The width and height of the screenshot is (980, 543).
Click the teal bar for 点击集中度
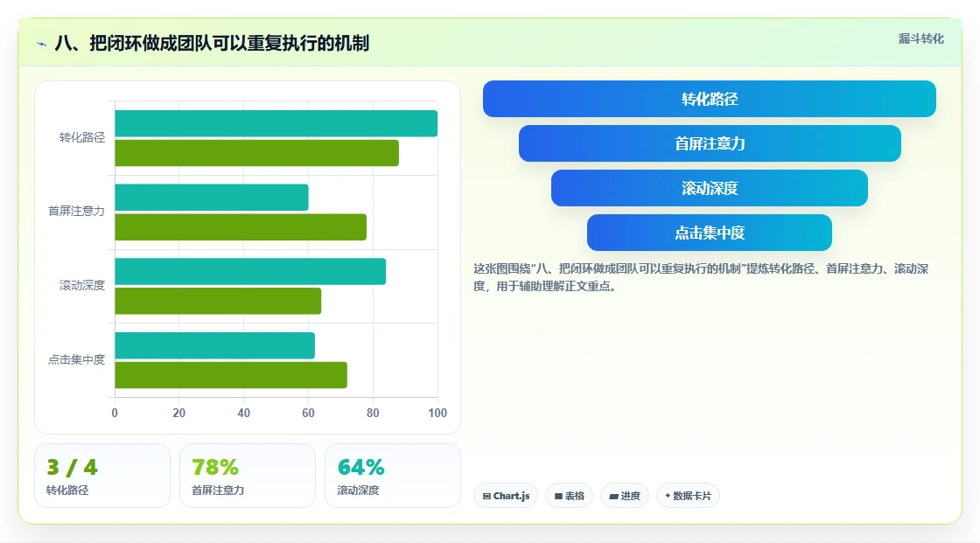215,345
